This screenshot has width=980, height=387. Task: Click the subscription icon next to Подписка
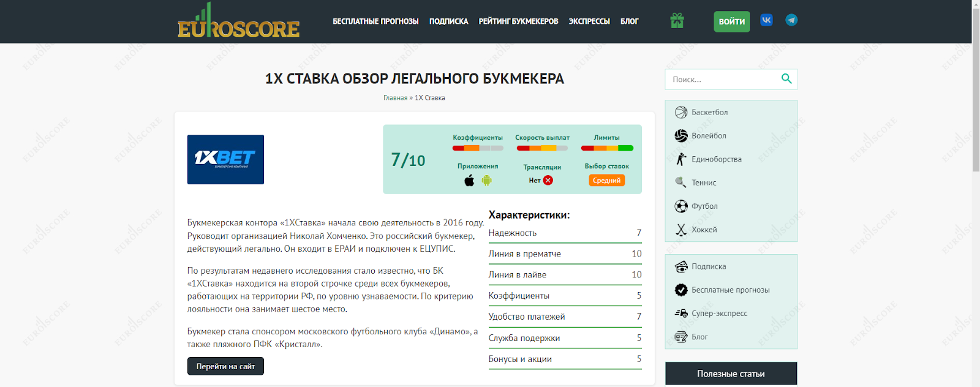tap(681, 266)
